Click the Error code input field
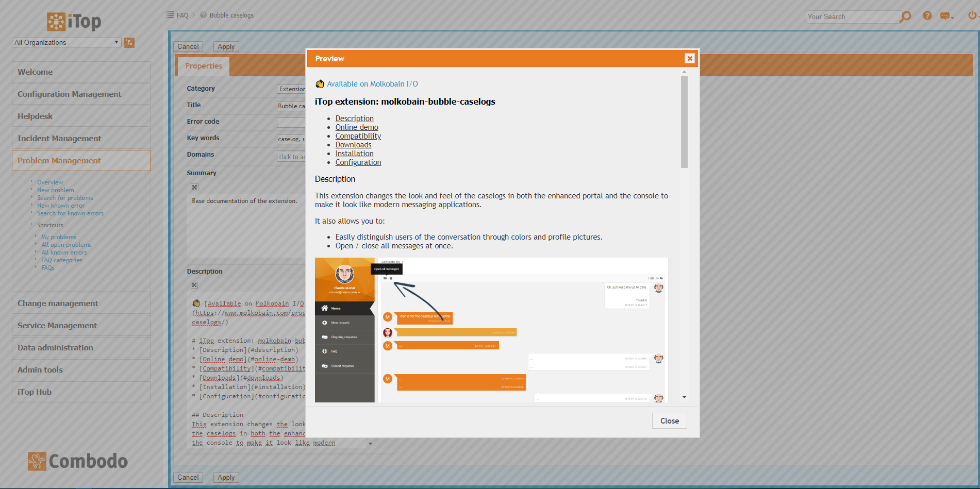The image size is (980, 489). pyautogui.click(x=291, y=123)
